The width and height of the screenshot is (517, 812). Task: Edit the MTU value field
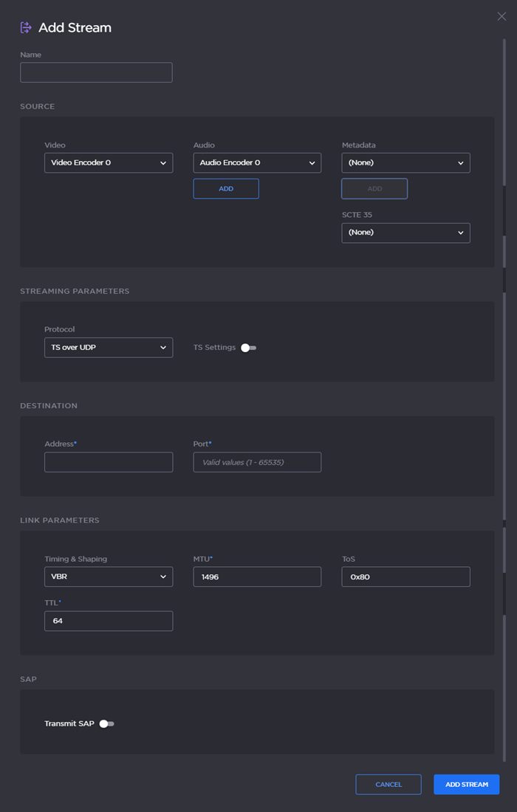257,577
